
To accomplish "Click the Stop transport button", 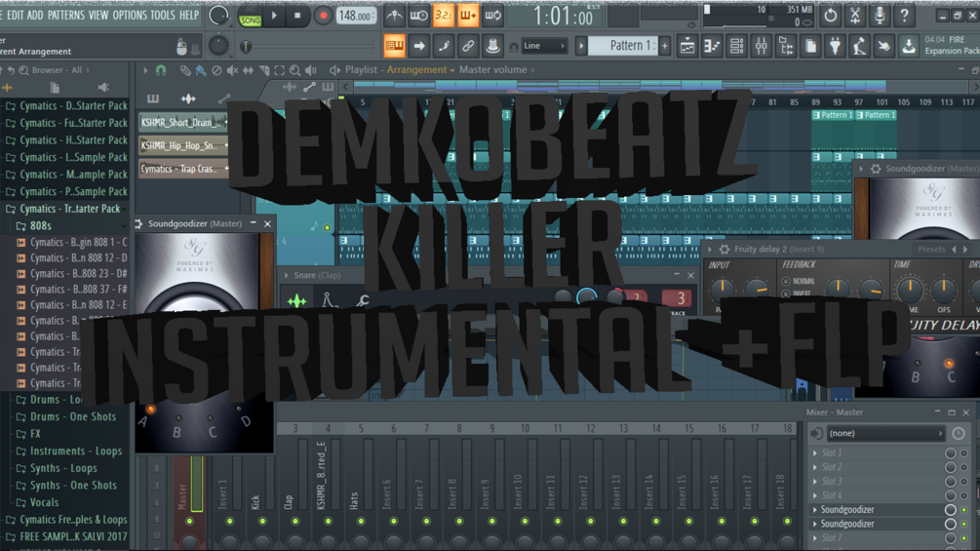I will click(x=297, y=16).
